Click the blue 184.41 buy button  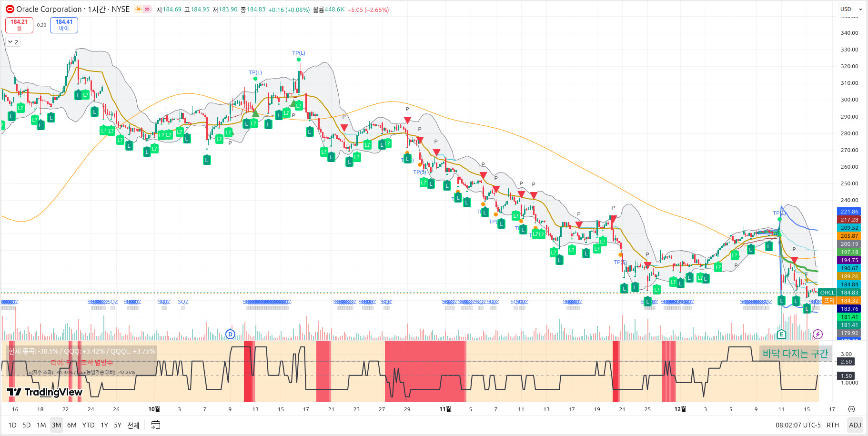coord(64,25)
